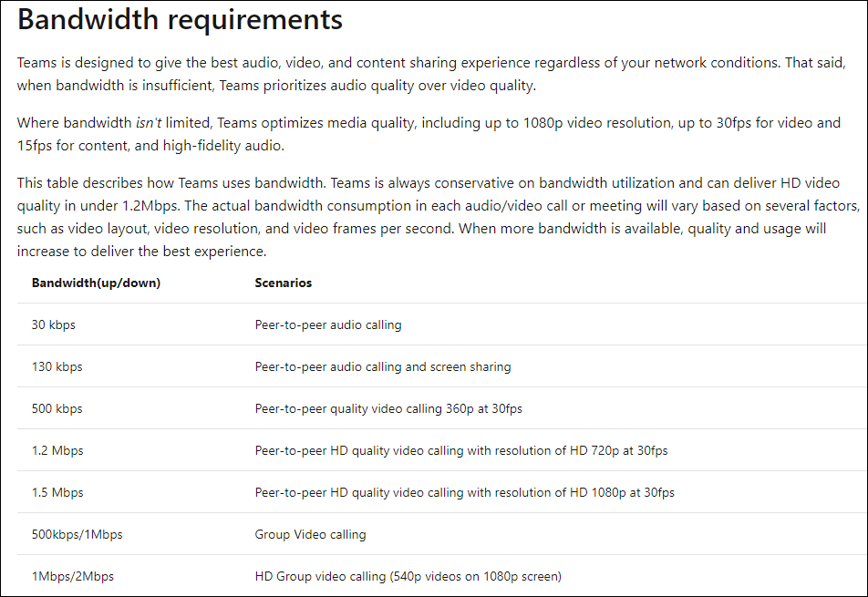This screenshot has width=868, height=597.
Task: Select the 500 kbps cell
Action: (57, 408)
